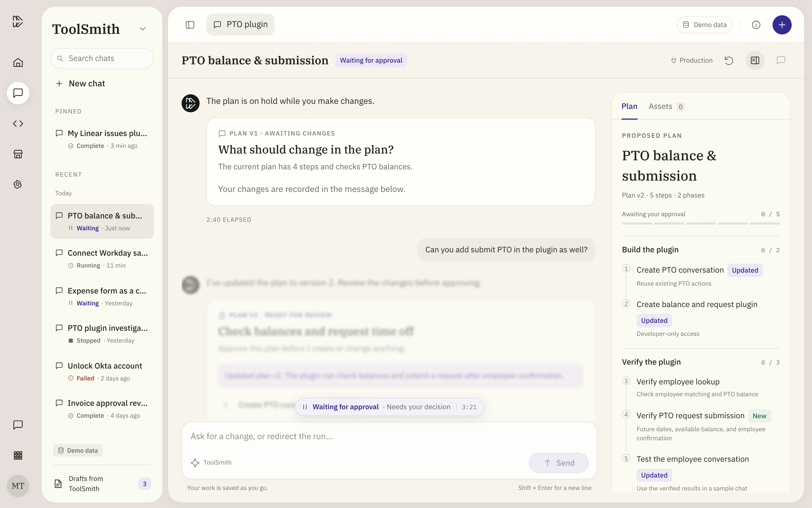Open the Unlock Okta account chat

pos(102,372)
